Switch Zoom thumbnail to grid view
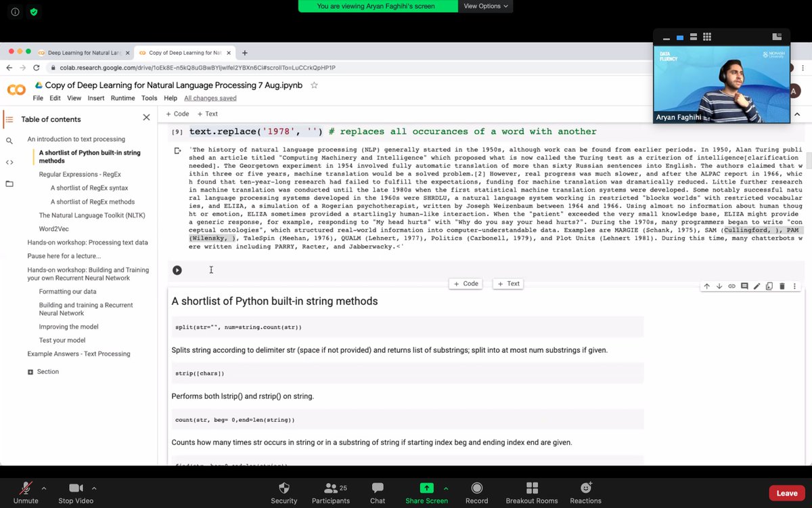 click(707, 37)
